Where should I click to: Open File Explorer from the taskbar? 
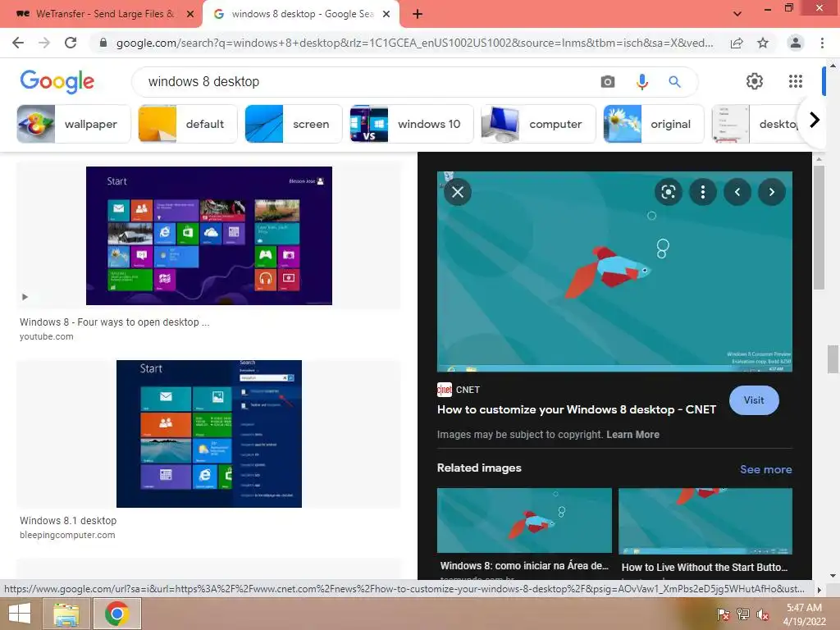point(66,614)
